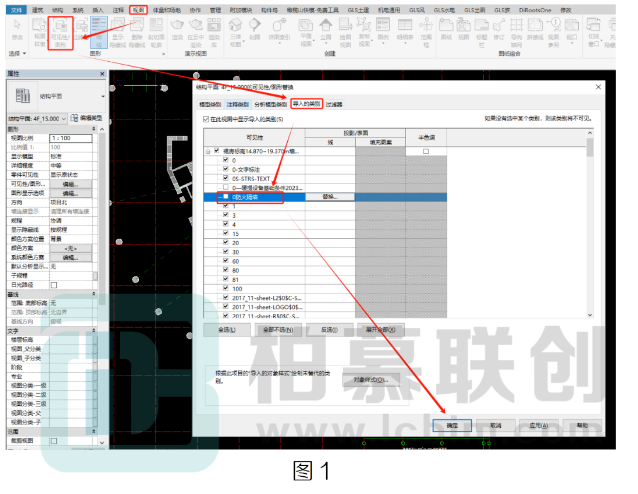Click the Elevation (立面) icon
The image size is (638, 494).
pos(326,29)
